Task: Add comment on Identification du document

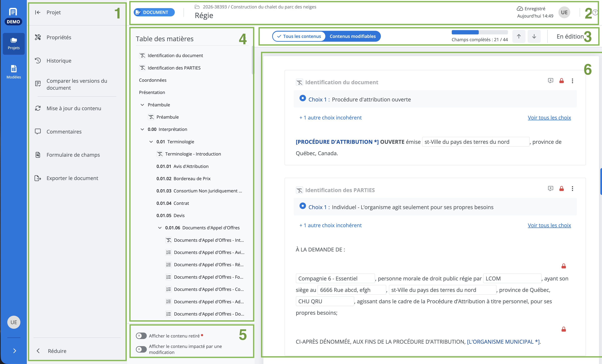Action: [x=550, y=81]
